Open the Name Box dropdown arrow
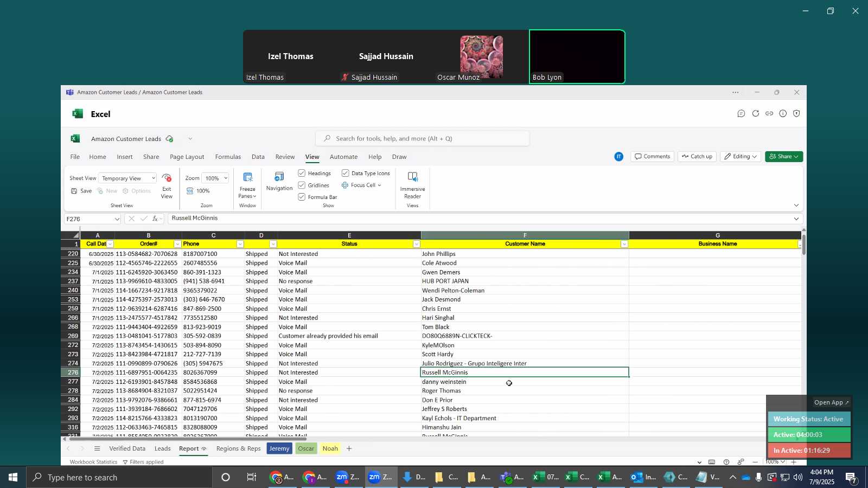Viewport: 868px width, 488px height. [x=117, y=219]
